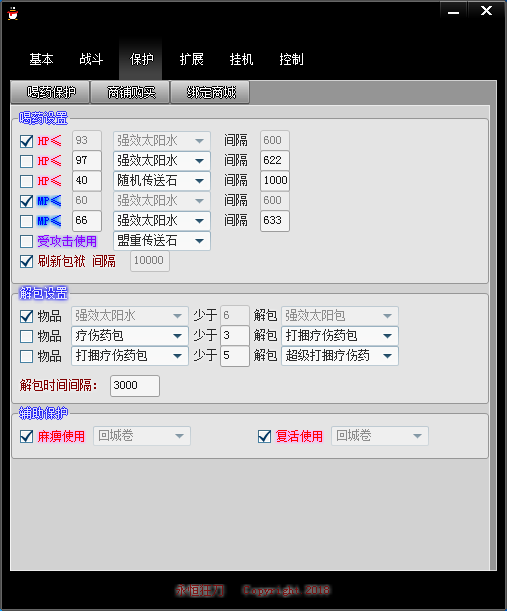This screenshot has width=507, height=611.
Task: Toggle the 复活使用 checkbox
Action: click(x=264, y=436)
